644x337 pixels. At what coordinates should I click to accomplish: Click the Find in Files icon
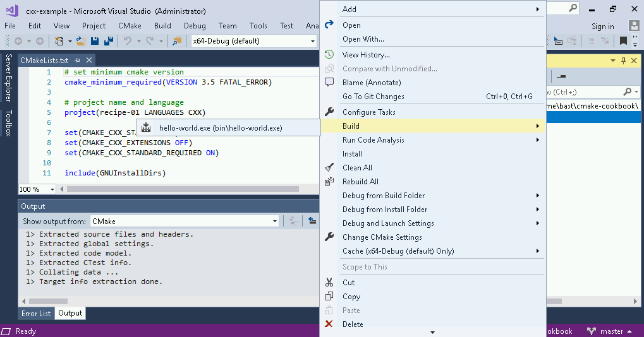pos(178,41)
